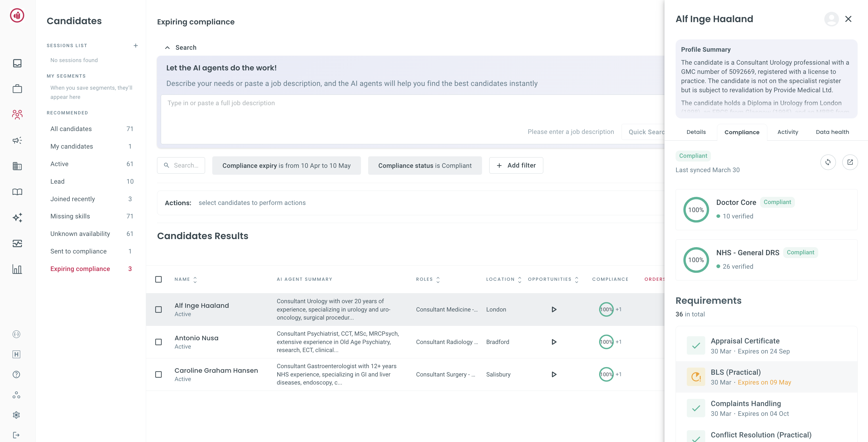Viewport: 868px width, 442px height.
Task: Click the circular code brackets sidebar icon
Action: tap(16, 334)
